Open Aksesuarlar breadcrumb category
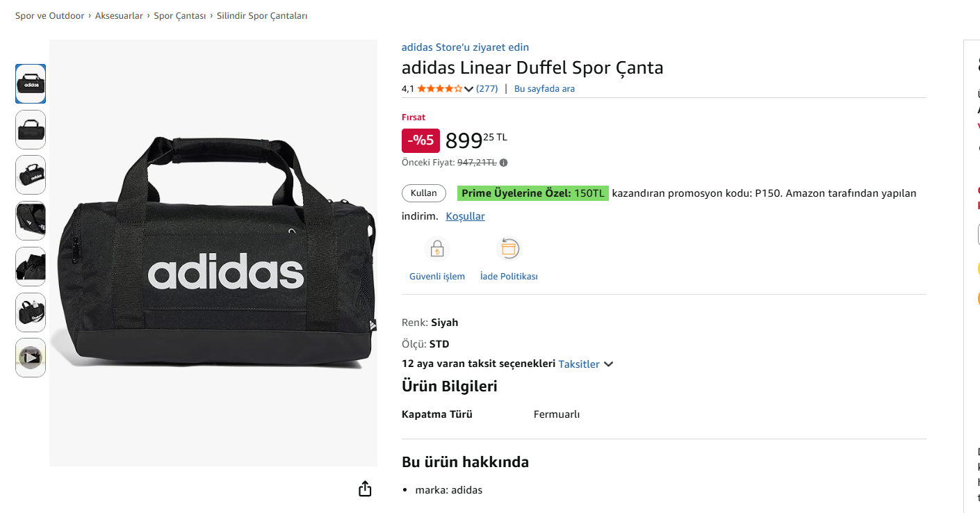 tap(119, 16)
